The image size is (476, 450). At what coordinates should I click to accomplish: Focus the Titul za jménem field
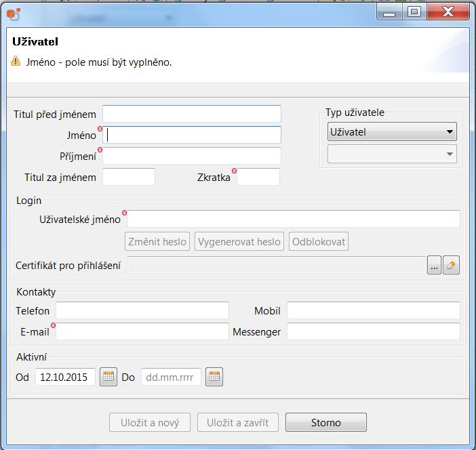(x=129, y=177)
